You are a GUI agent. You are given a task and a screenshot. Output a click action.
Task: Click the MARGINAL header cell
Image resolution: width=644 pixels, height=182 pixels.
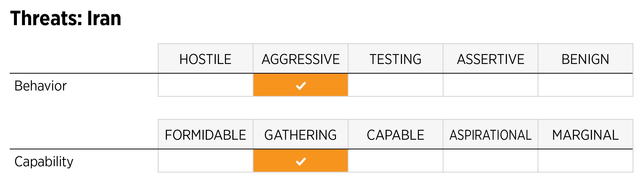pyautogui.click(x=585, y=135)
